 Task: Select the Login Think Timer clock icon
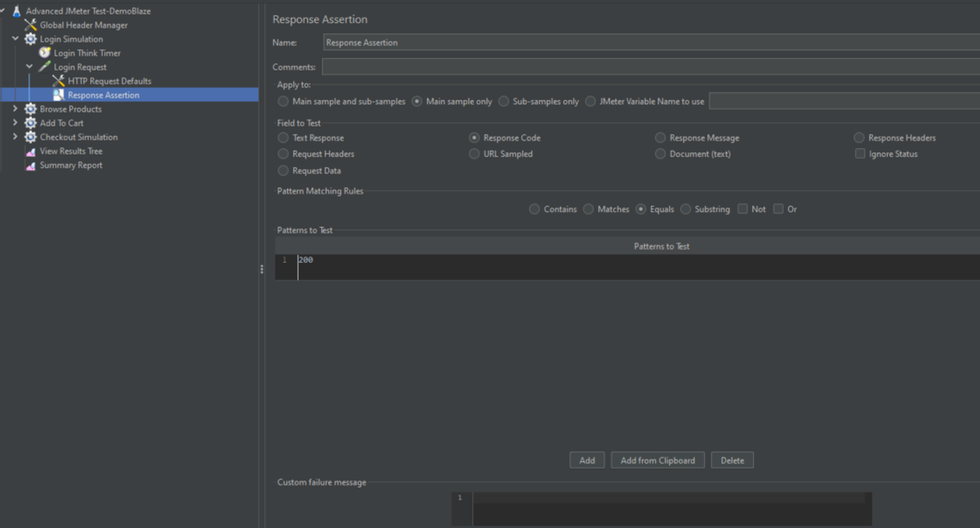click(x=45, y=53)
